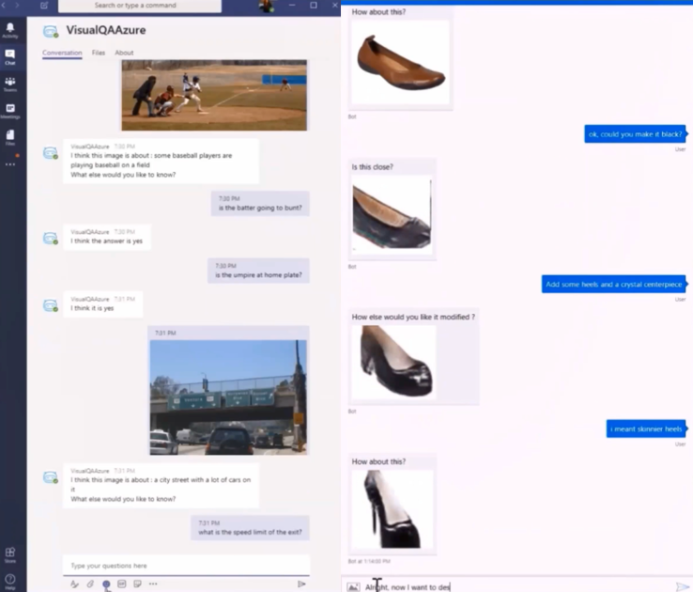Click the new chat compose icon
The height and width of the screenshot is (593, 696).
coord(44,6)
